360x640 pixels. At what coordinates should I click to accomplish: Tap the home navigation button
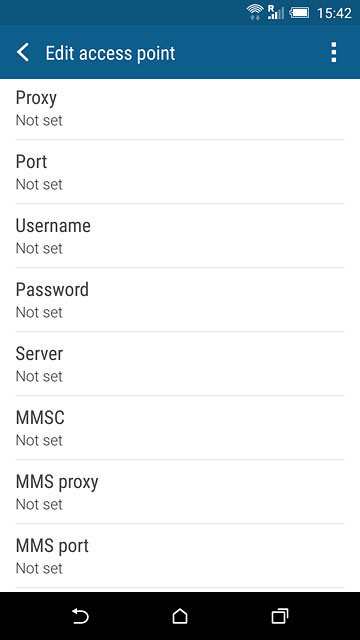pyautogui.click(x=180, y=616)
